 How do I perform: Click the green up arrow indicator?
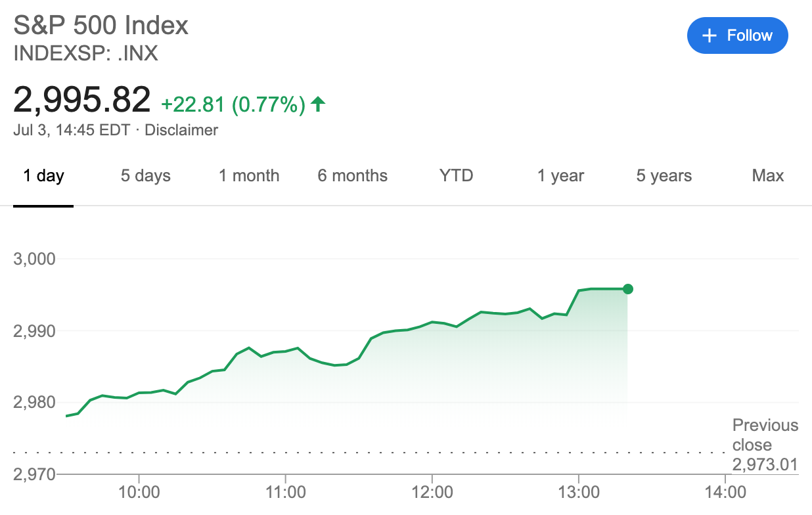318,104
